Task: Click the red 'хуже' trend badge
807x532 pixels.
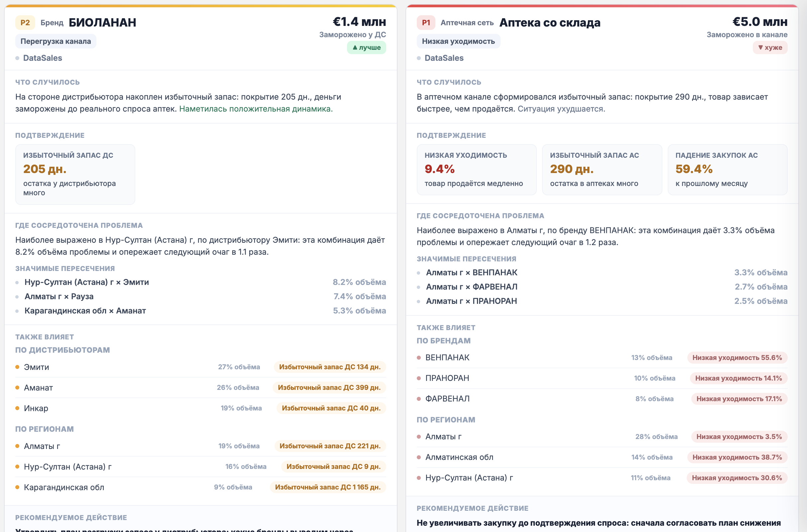Action: 770,47
